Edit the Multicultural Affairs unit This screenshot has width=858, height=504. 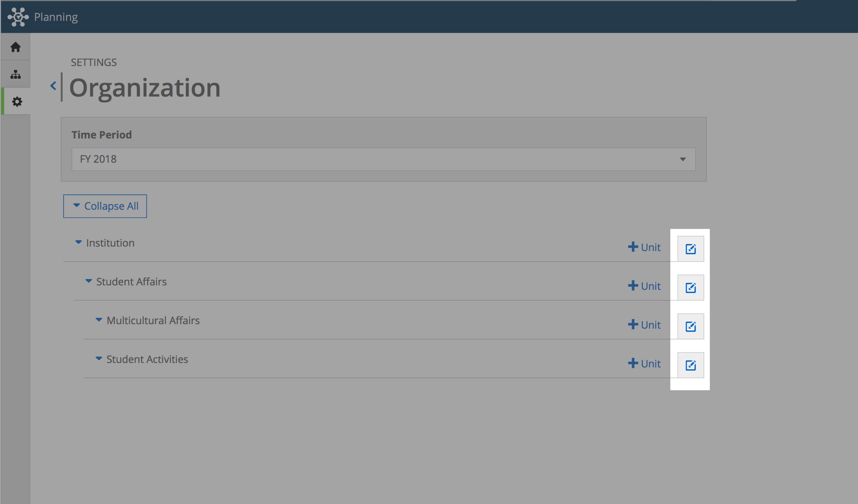[691, 326]
